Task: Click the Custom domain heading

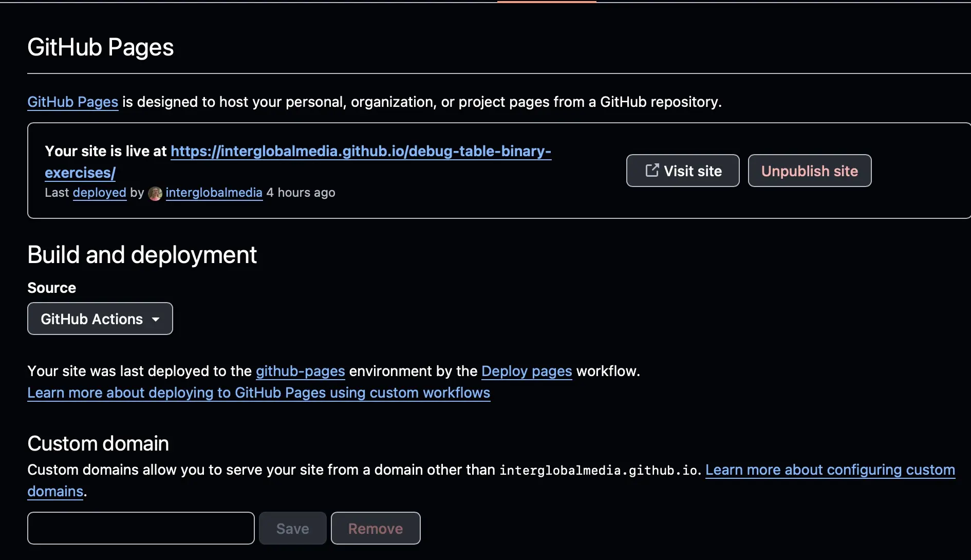Action: [98, 443]
